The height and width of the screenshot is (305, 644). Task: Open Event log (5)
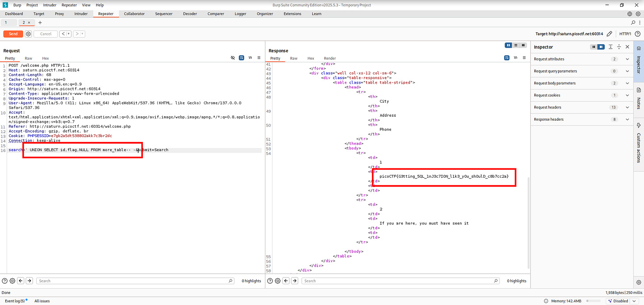(15, 301)
